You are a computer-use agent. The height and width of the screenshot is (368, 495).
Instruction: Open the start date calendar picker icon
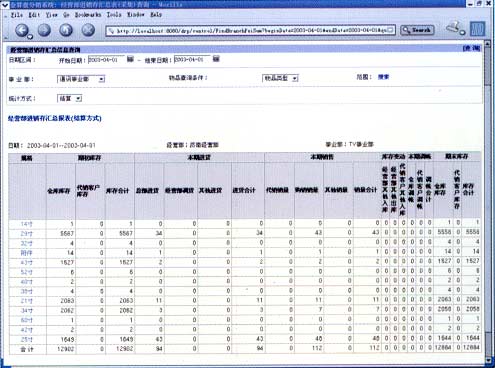[x=130, y=59]
